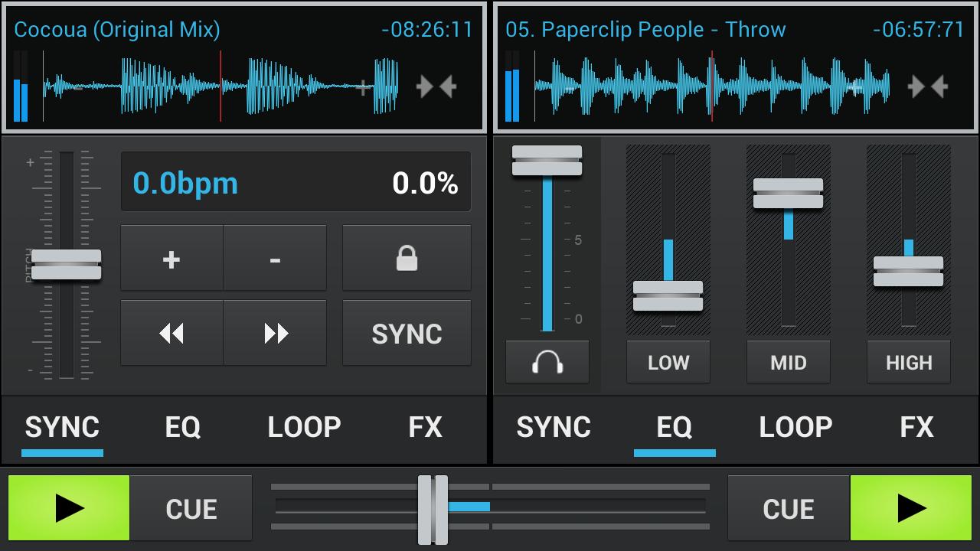The width and height of the screenshot is (980, 551).
Task: Toggle the padlock key lock
Action: click(x=407, y=258)
